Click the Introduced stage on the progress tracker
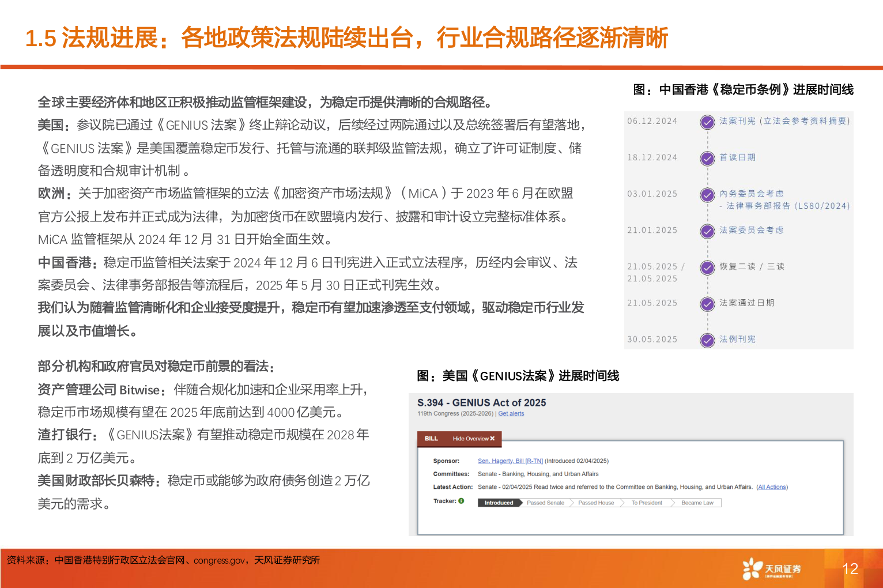Image resolution: width=883 pixels, height=588 pixels. pos(498,502)
